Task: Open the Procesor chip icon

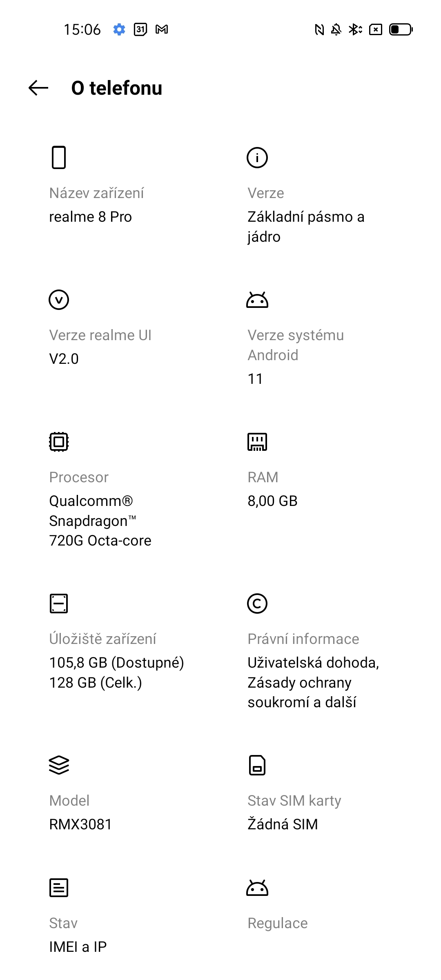Action: point(59,441)
